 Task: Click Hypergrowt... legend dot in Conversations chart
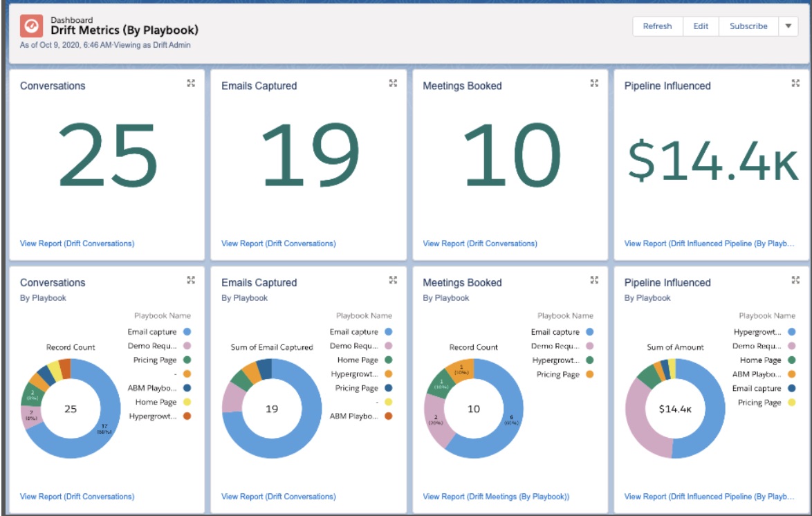(187, 416)
